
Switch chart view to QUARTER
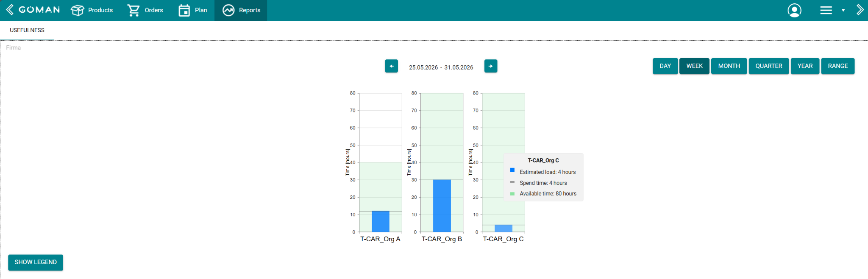(x=769, y=66)
